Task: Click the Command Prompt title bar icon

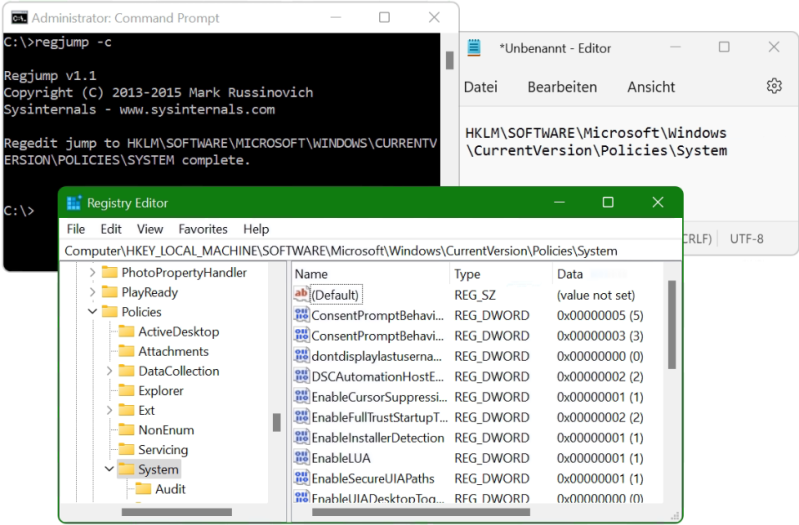Action: tap(19, 18)
